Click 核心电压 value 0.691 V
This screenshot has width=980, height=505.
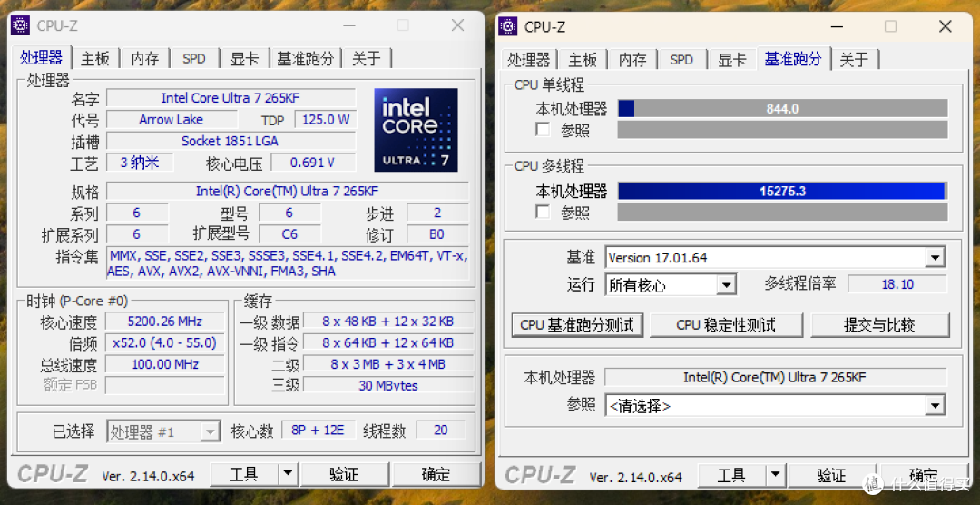pos(312,163)
